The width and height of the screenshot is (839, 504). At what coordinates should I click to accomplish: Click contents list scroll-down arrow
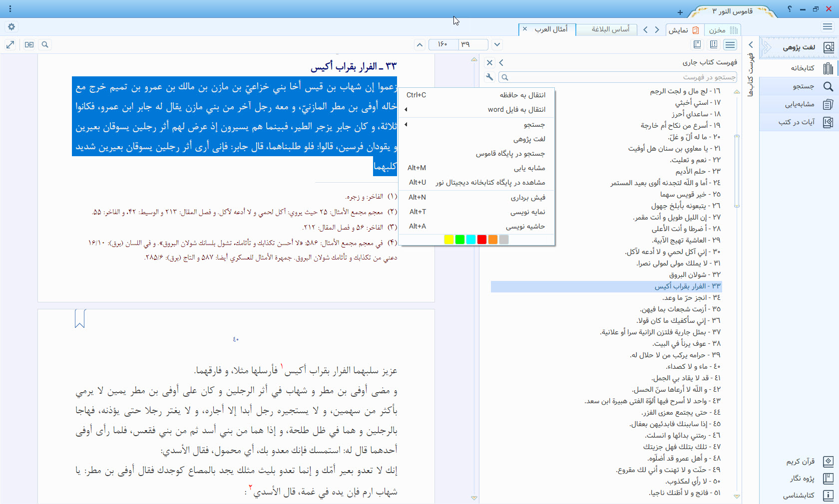pos(737,497)
